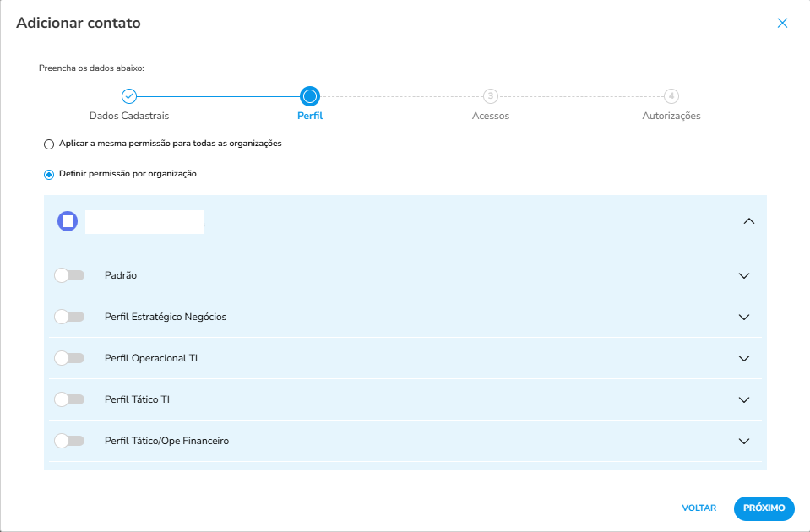Click the Perfil Operacional TI label
810x532 pixels.
coord(151,358)
